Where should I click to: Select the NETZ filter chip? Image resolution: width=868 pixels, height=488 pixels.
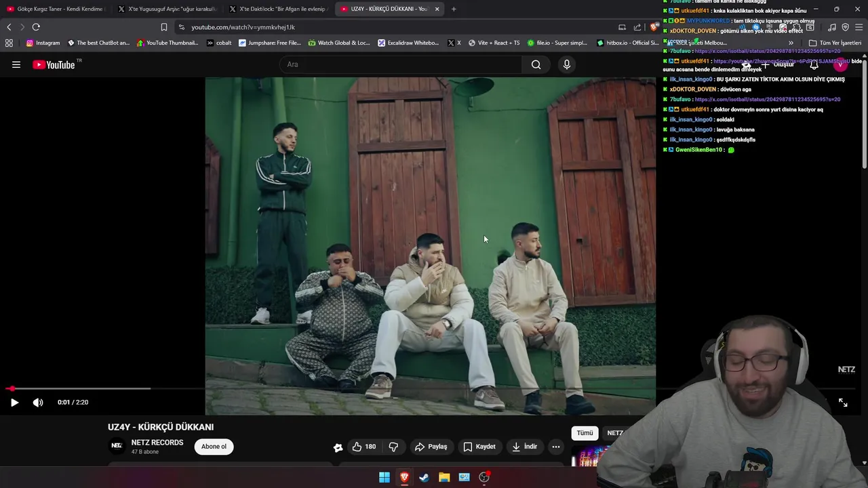[x=614, y=433]
